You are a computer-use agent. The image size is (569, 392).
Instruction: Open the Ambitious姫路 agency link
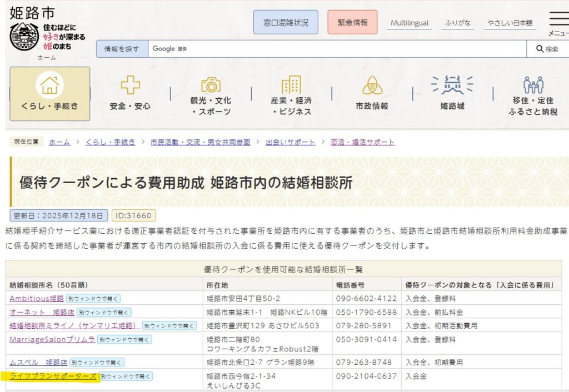pyautogui.click(x=37, y=299)
